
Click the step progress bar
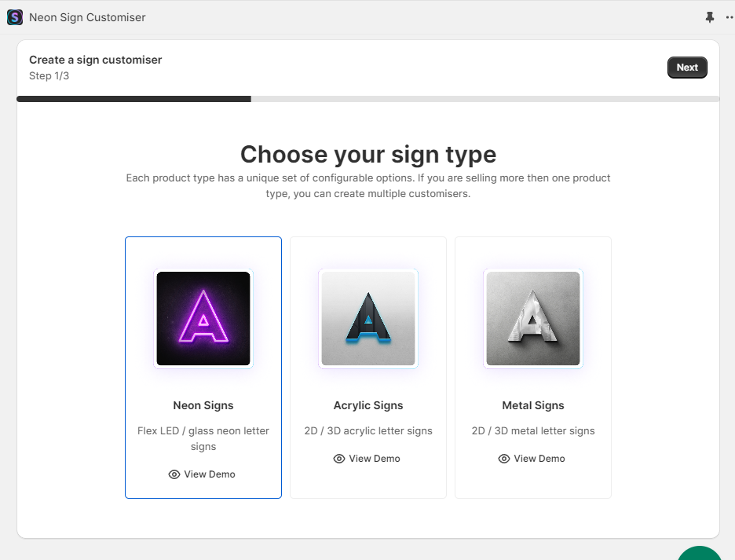(367, 99)
